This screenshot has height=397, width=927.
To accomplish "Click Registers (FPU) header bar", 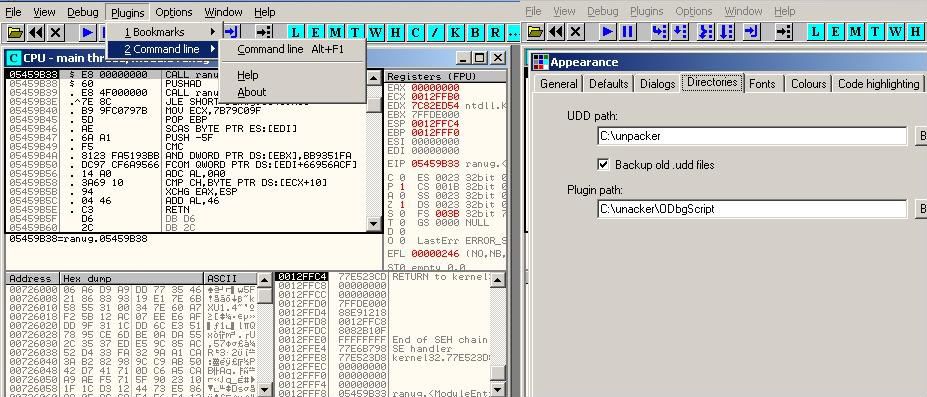I will click(446, 76).
